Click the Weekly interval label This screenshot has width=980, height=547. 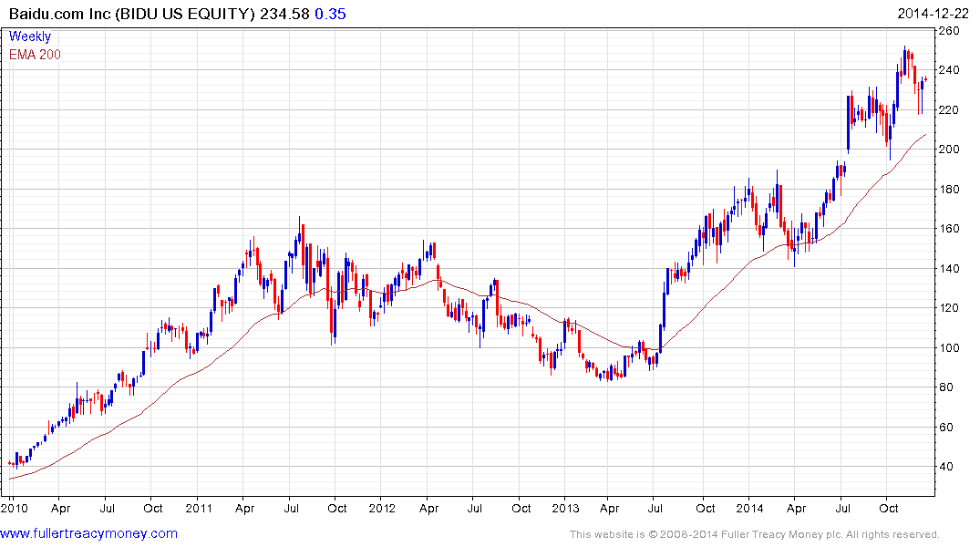pos(29,36)
